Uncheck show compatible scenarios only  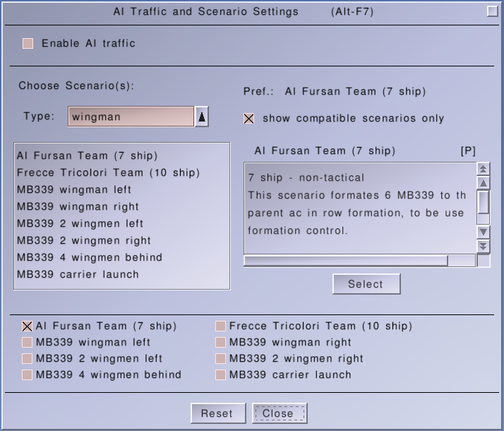[x=248, y=119]
